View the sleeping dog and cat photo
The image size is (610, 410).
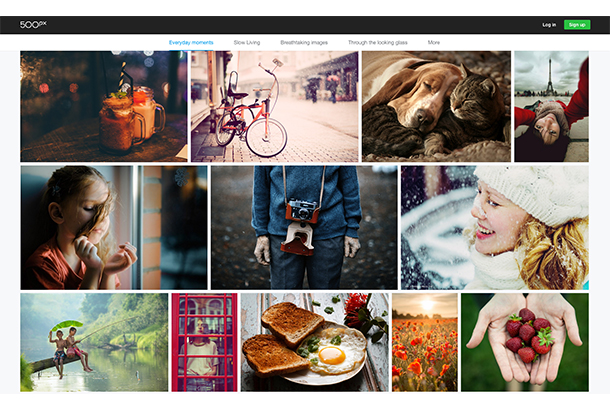tap(435, 107)
